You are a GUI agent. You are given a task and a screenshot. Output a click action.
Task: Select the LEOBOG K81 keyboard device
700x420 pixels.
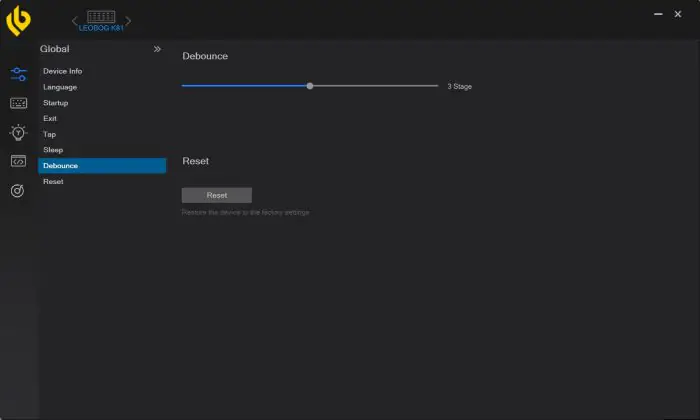click(x=101, y=21)
